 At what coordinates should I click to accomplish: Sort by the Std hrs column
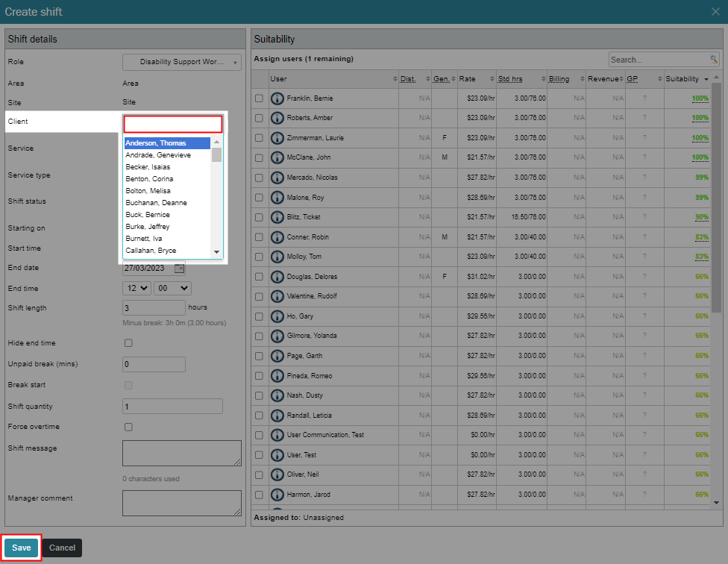[521, 79]
